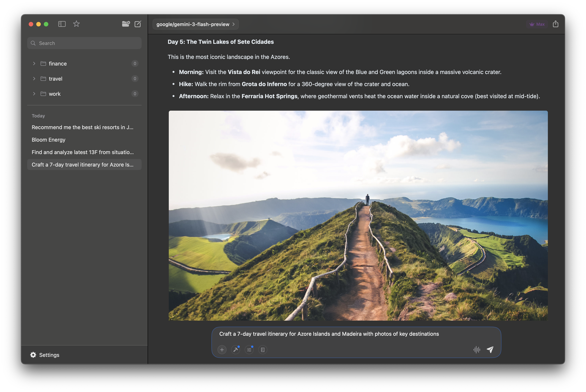
Task: Click the search magnifier icon
Action: (x=33, y=43)
